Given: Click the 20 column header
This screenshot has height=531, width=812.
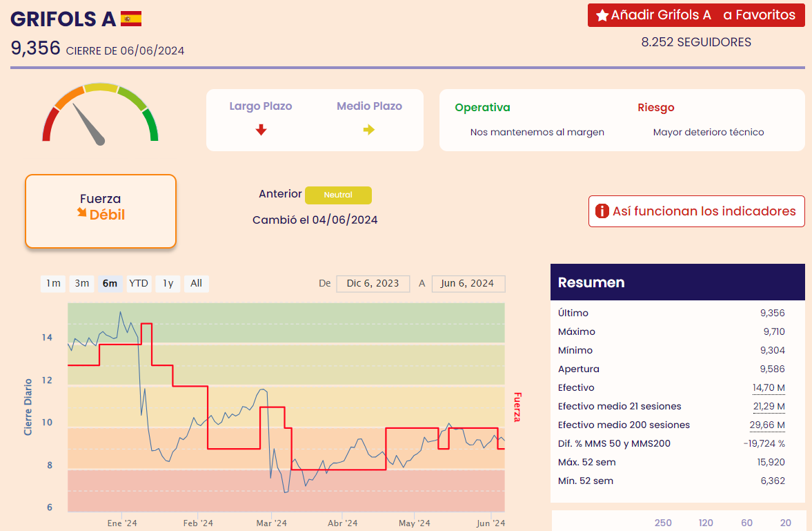Looking at the screenshot, I should coord(786,523).
